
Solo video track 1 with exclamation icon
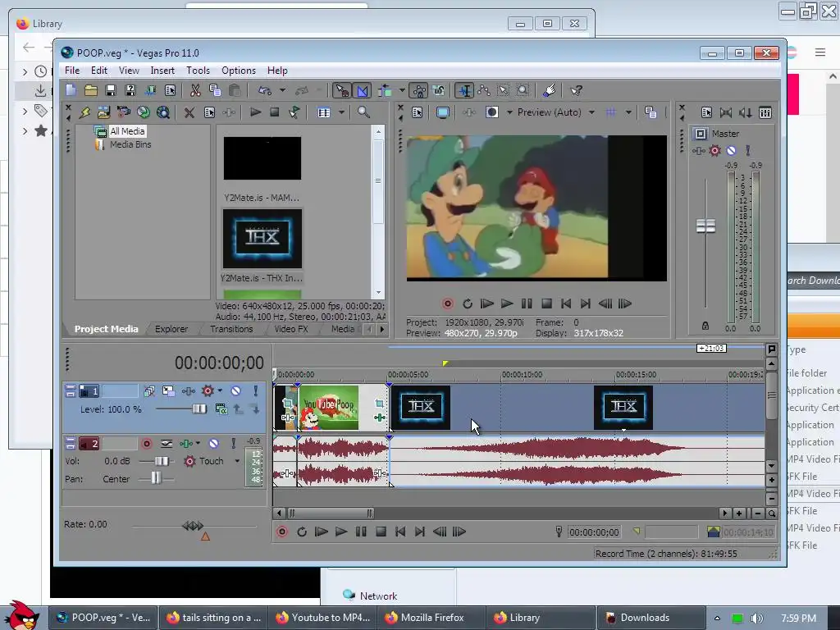[x=256, y=391]
